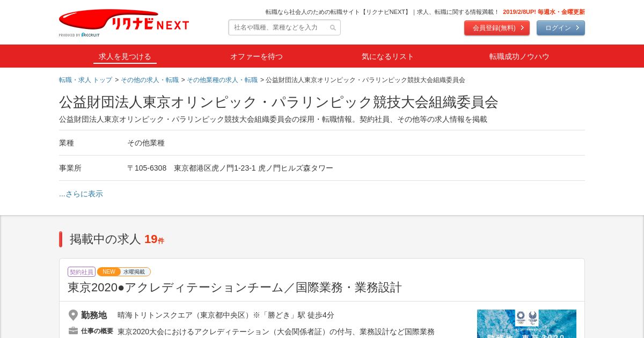Follow the その他業種の求人・転職 breadcrumb link
The image size is (644, 338).
point(222,80)
